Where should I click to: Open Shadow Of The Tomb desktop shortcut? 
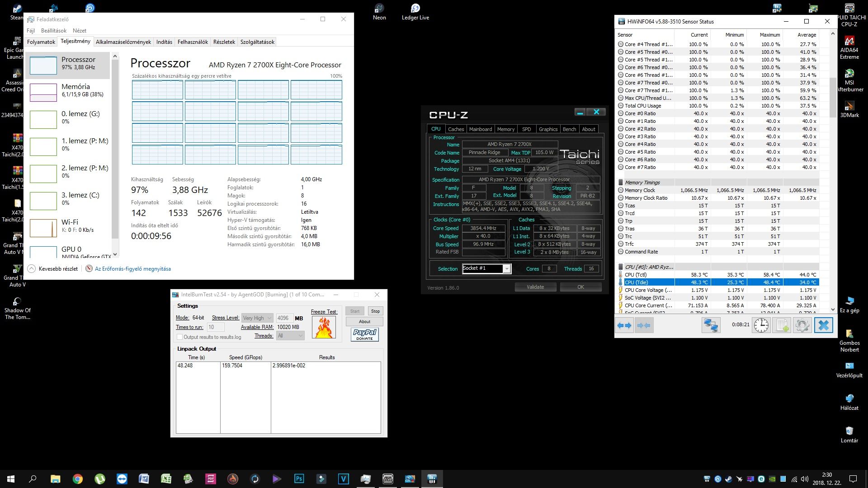click(17, 308)
